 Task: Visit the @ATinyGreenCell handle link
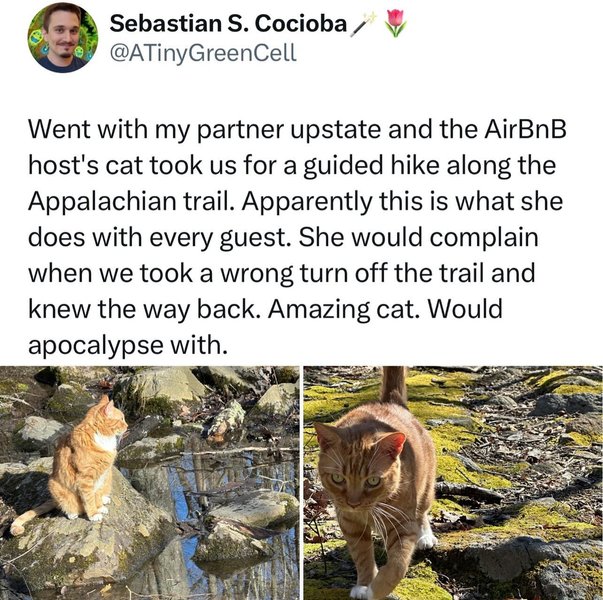(203, 53)
